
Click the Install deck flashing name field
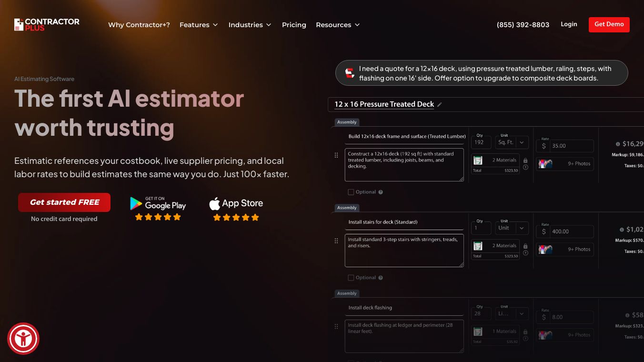[x=404, y=308]
